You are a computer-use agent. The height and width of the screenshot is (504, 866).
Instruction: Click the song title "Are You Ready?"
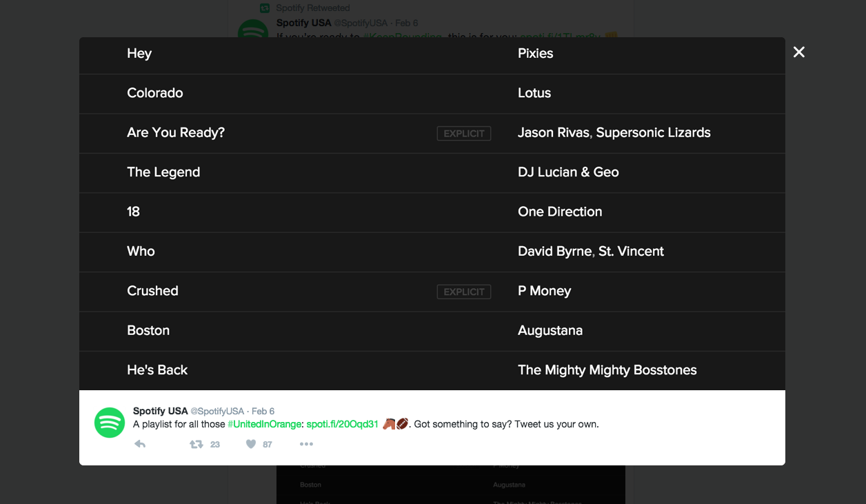[x=176, y=132]
